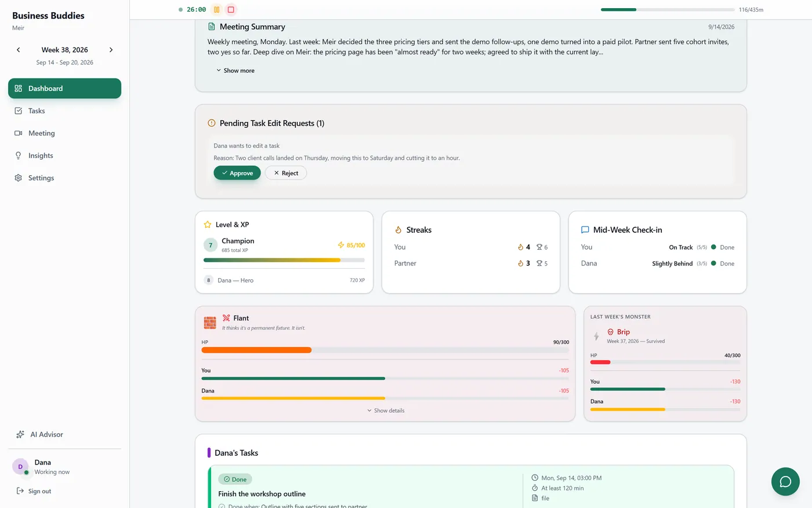Go to previous week arrow

coord(19,50)
